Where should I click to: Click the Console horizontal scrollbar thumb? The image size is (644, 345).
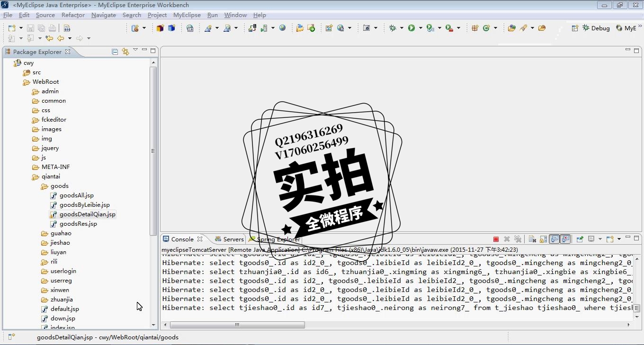click(237, 325)
